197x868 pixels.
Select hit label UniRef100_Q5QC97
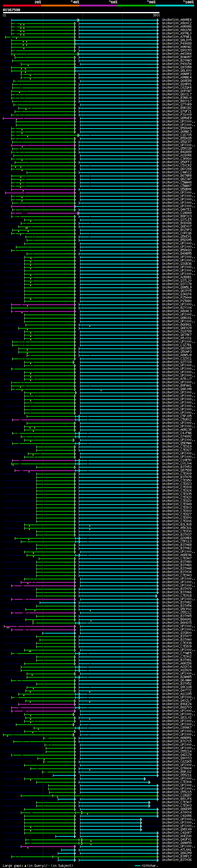tap(177, 142)
